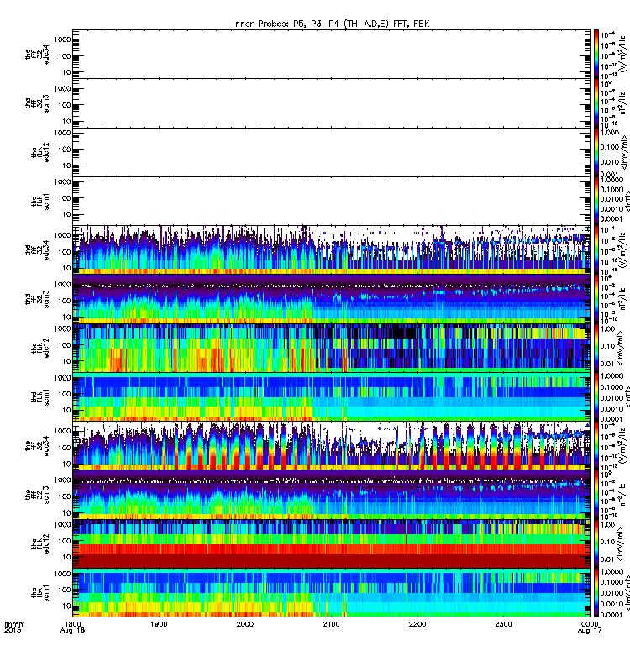
Task: Click the '10' y-tick of the fbk scm1
Action: (66, 606)
